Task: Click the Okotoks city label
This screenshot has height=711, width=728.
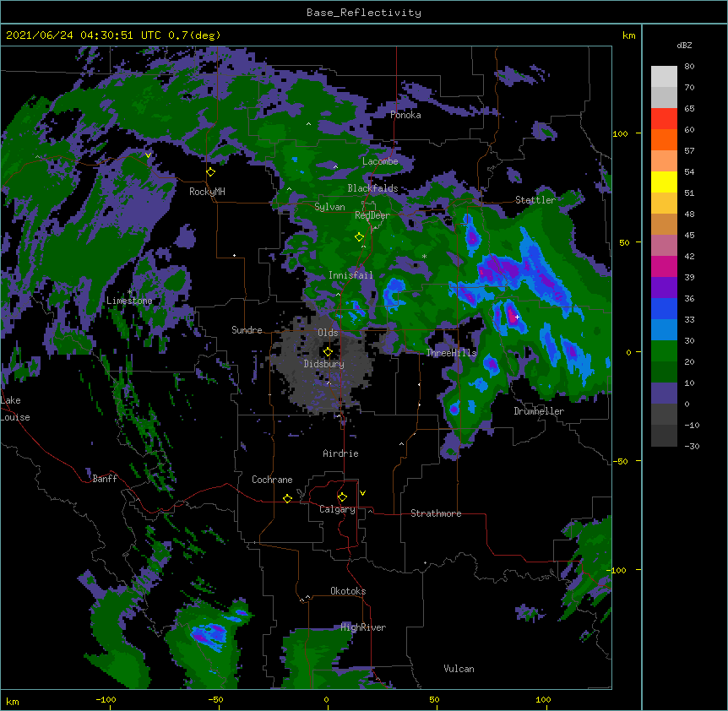Action: [x=348, y=591]
